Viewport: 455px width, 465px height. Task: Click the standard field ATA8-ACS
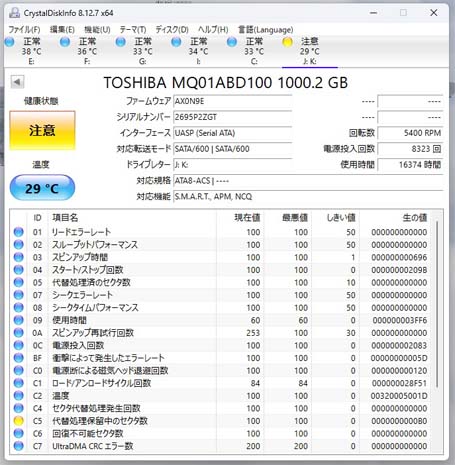308,181
